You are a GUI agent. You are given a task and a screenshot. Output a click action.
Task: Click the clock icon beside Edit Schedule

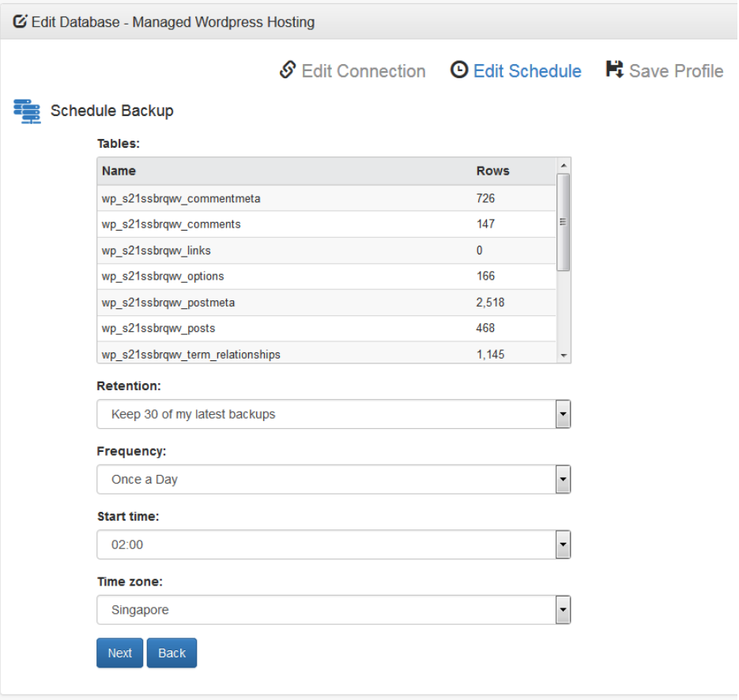click(x=458, y=70)
